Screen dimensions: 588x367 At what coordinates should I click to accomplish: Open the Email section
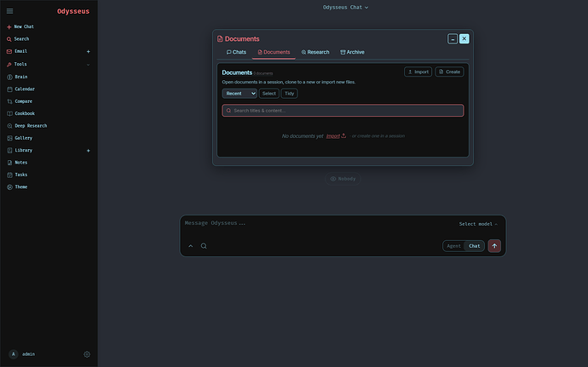[x=17, y=51]
